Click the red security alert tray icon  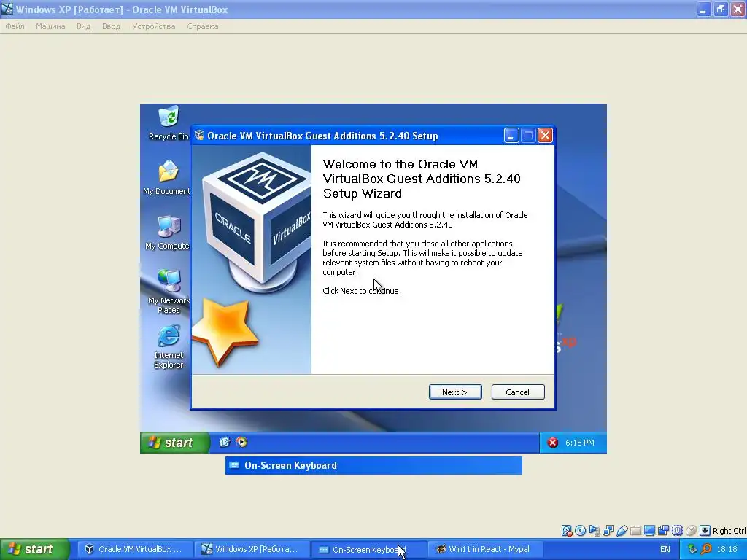click(x=553, y=443)
